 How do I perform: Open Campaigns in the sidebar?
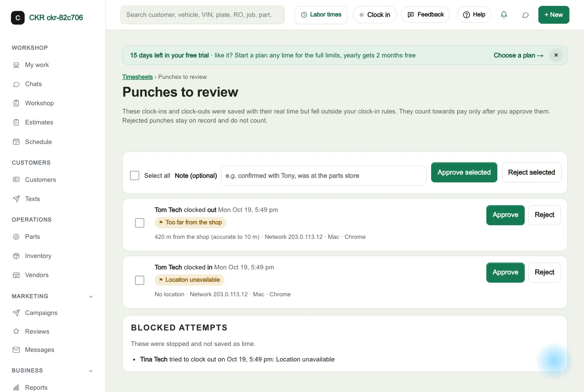pos(41,313)
